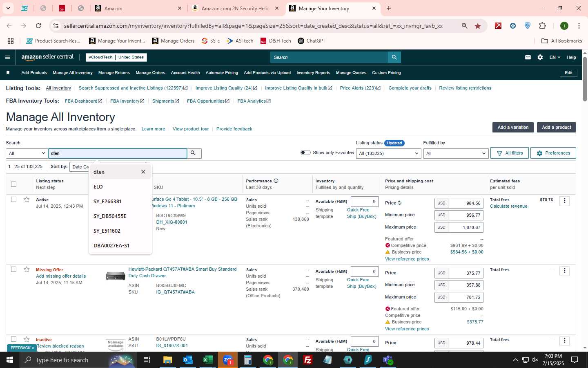Click Edit button in navigation bar
This screenshot has height=368, width=588.
[x=568, y=73]
